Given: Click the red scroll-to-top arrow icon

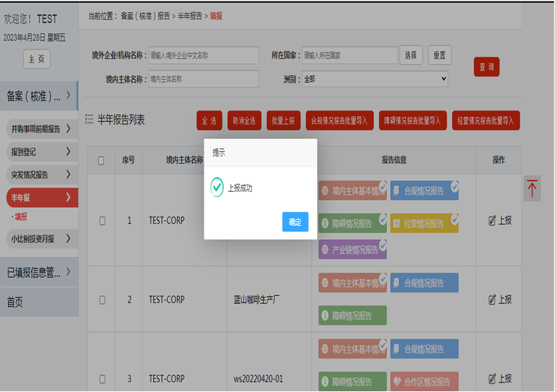Looking at the screenshot, I should coord(532,188).
